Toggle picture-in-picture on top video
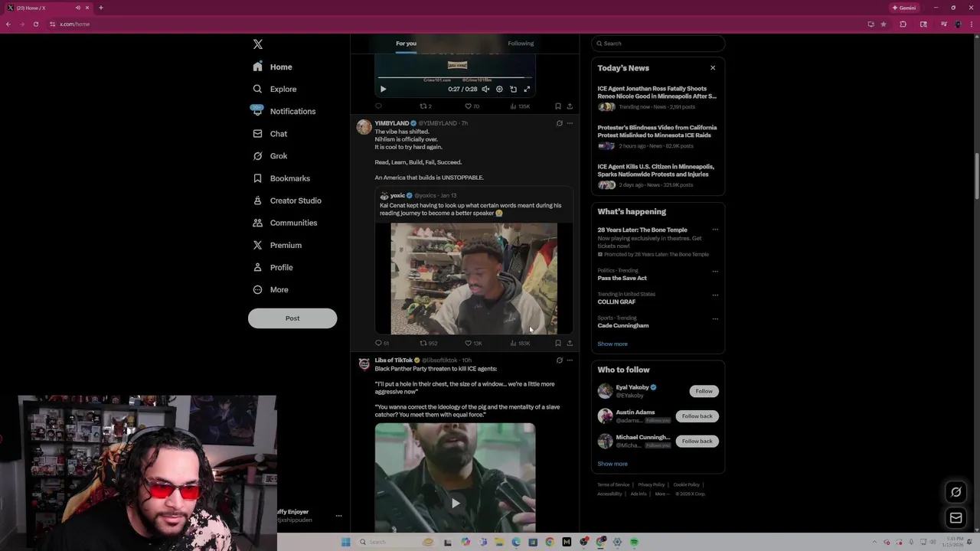Viewport: 980px width, 551px height. (513, 90)
